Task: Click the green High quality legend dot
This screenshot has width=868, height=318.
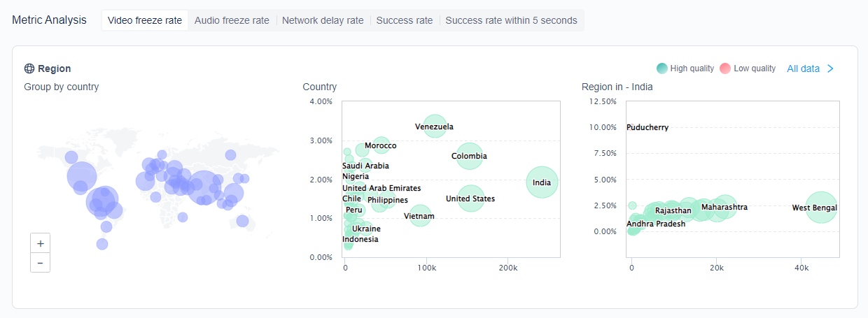Action: [662, 68]
